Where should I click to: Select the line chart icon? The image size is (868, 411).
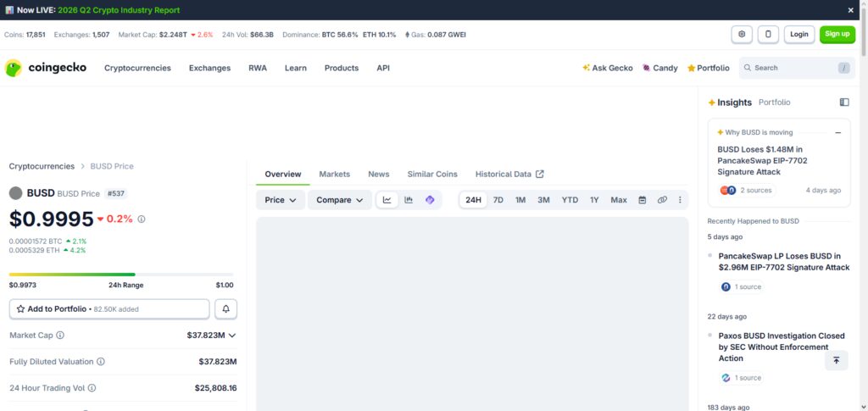pyautogui.click(x=387, y=200)
